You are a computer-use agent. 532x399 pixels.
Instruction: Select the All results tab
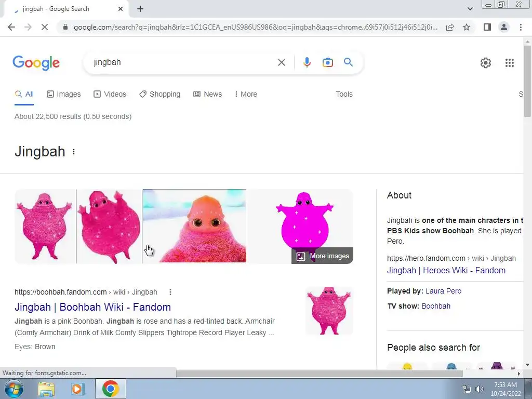[24, 94]
